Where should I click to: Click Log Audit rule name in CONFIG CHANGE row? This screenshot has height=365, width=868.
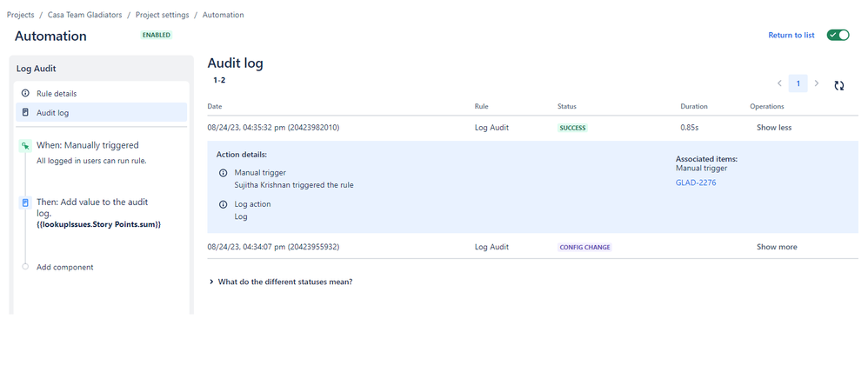tap(491, 247)
